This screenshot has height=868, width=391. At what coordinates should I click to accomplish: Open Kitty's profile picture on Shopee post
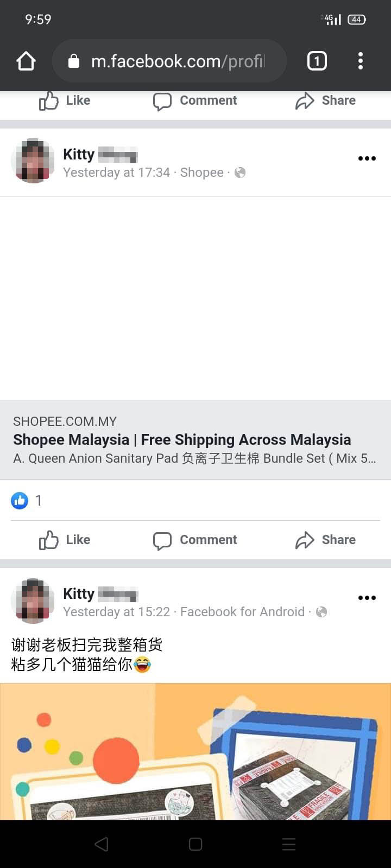tap(33, 161)
